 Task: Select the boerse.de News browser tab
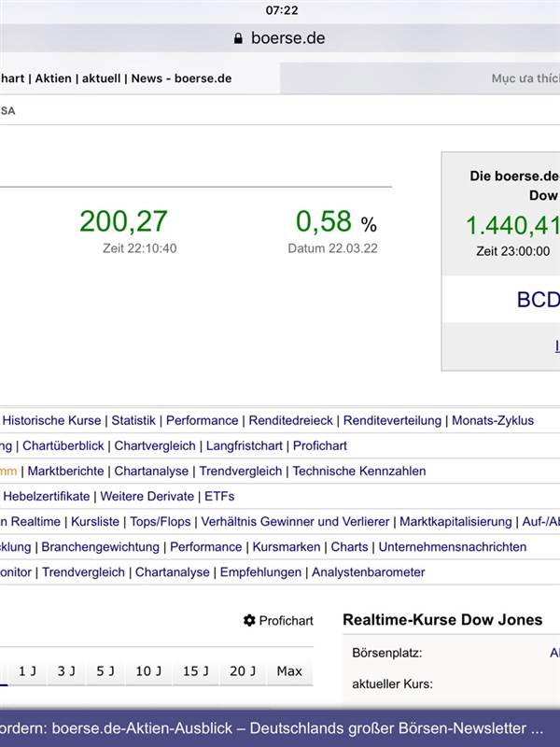tap(139, 78)
